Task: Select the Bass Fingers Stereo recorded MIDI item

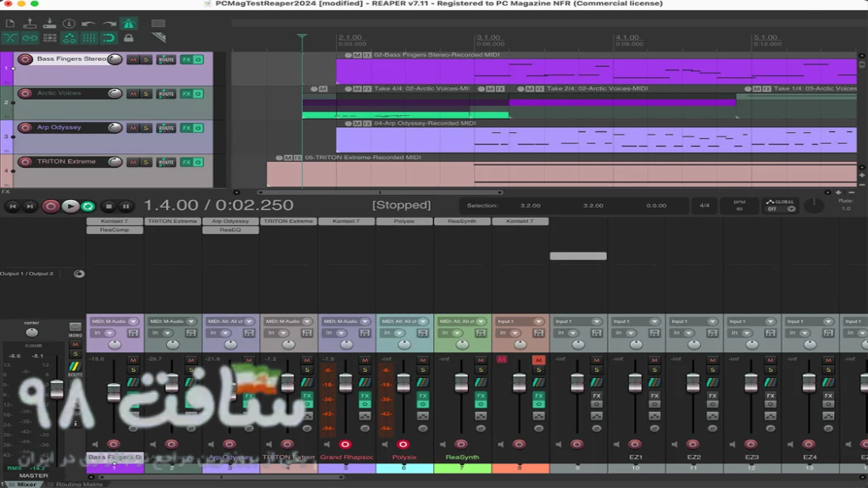Action: click(596, 72)
